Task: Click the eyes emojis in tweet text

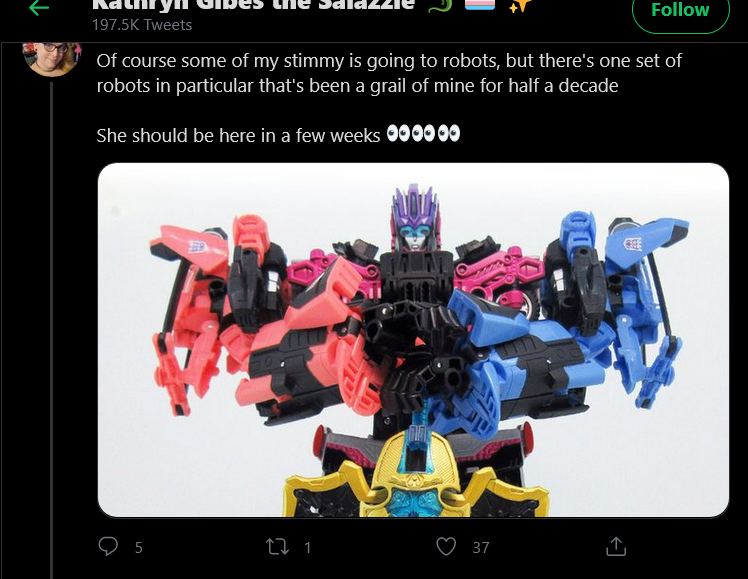Action: (x=423, y=134)
